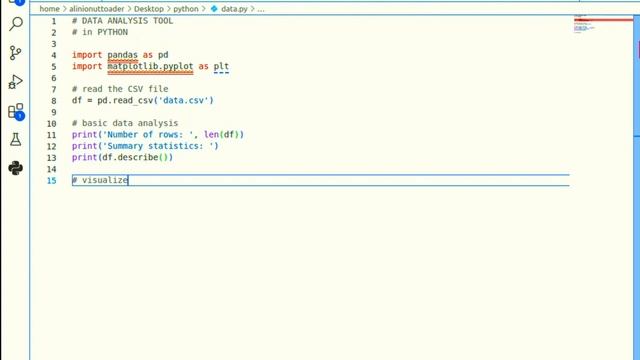Click the 'pd' alias on line 4

tap(163, 55)
